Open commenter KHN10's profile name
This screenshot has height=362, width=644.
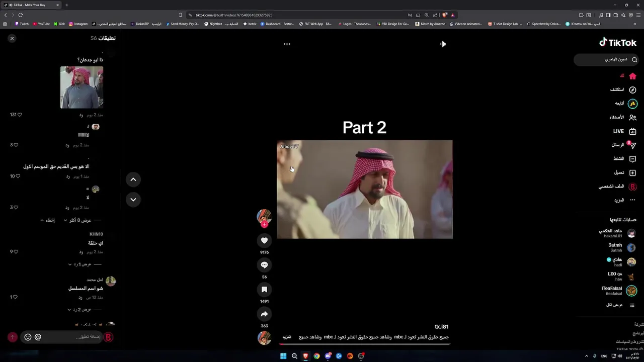(x=96, y=234)
